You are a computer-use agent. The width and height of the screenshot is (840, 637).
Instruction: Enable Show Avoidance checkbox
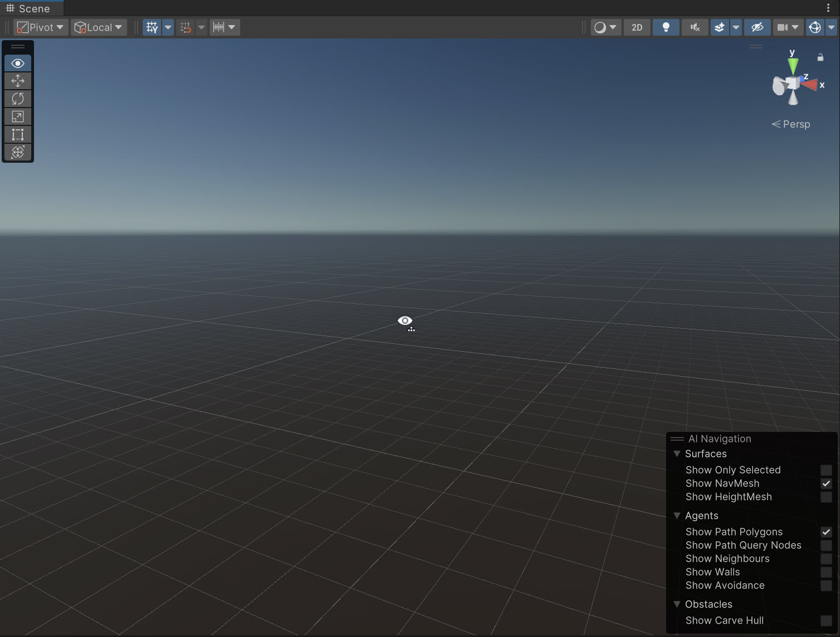coord(826,585)
